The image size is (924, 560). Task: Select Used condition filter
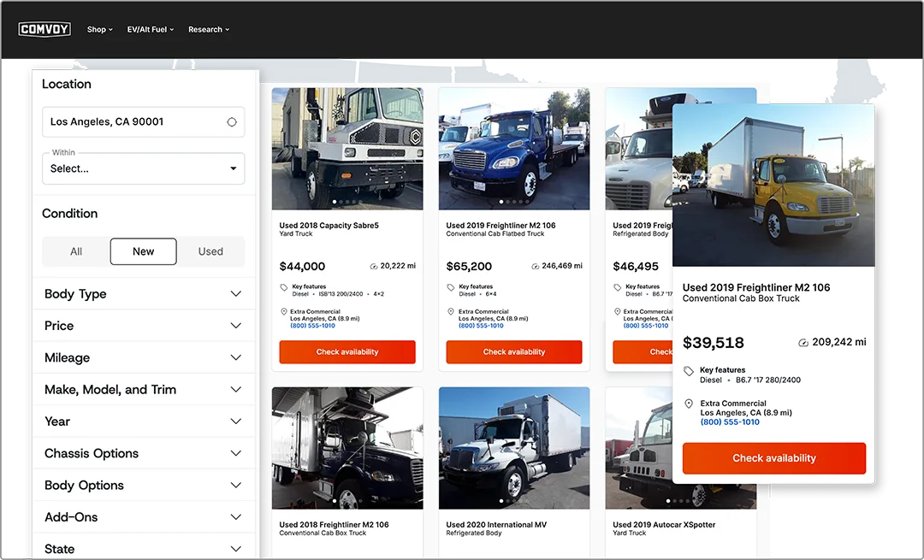[210, 251]
